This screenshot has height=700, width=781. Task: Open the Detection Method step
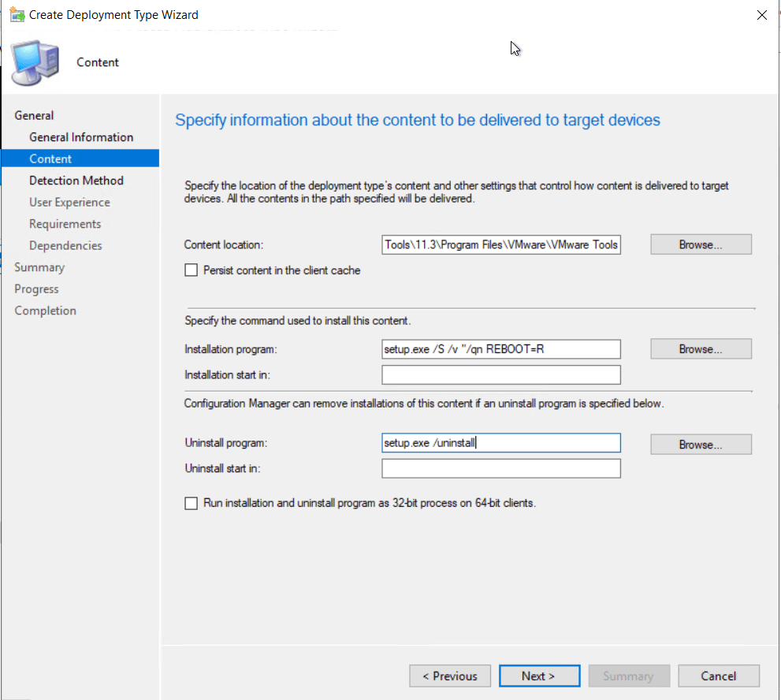coord(76,181)
